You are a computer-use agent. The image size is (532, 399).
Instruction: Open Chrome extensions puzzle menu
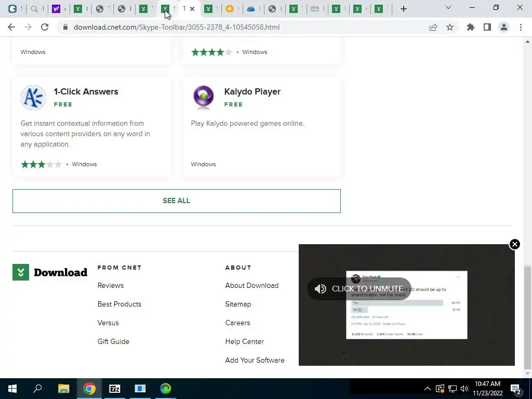[471, 27]
